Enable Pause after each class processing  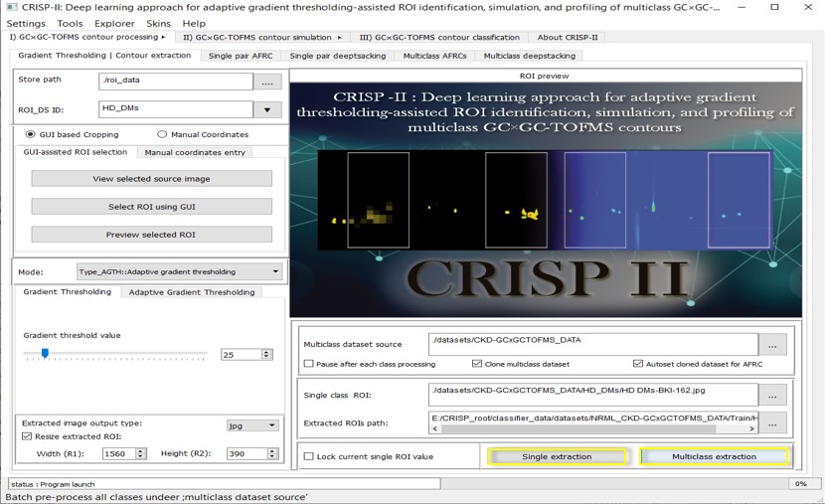(x=308, y=364)
